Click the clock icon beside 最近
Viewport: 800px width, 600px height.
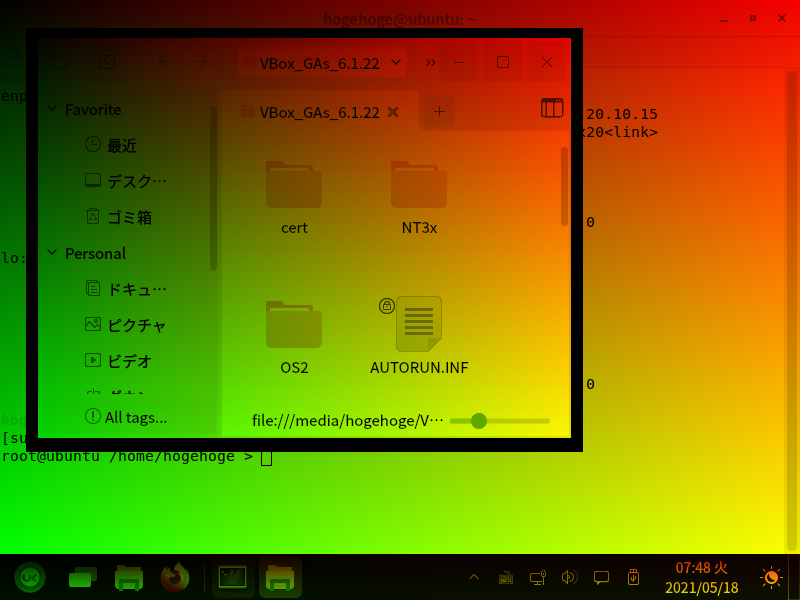pos(92,144)
